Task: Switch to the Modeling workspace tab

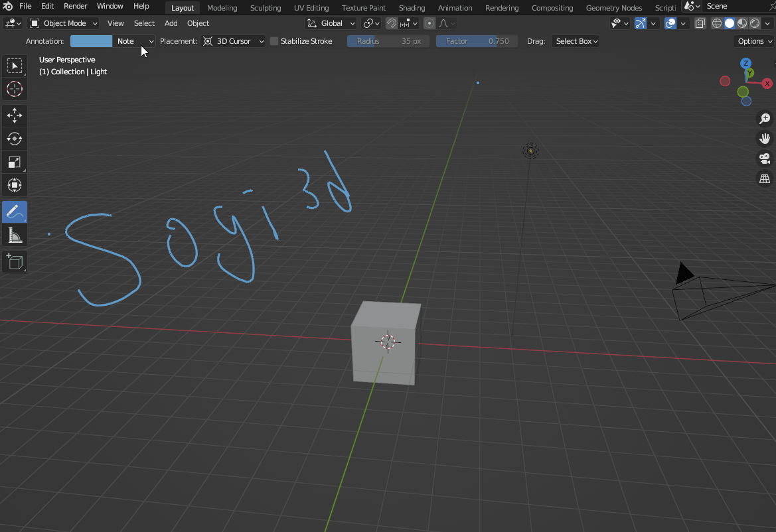Action: [x=222, y=8]
